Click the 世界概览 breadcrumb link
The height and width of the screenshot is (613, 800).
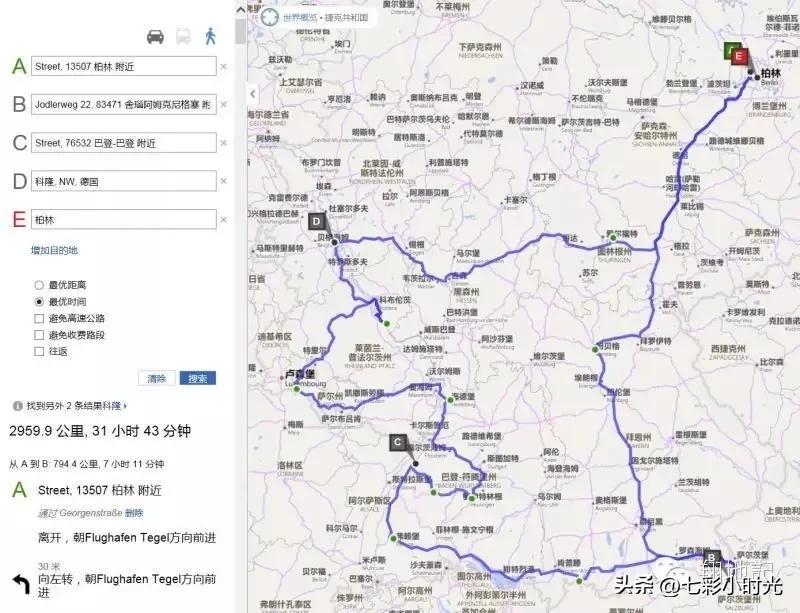[x=299, y=17]
